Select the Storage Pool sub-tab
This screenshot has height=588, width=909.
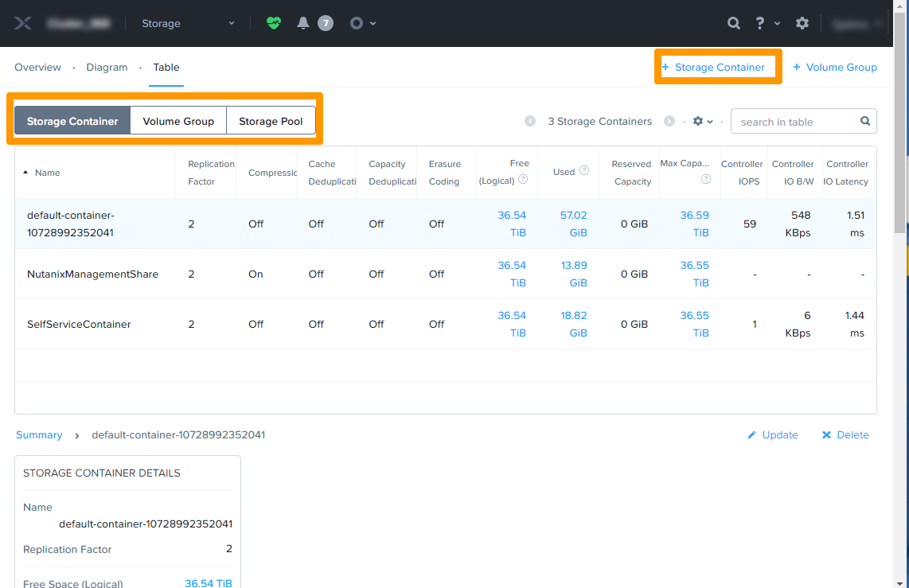pos(271,120)
